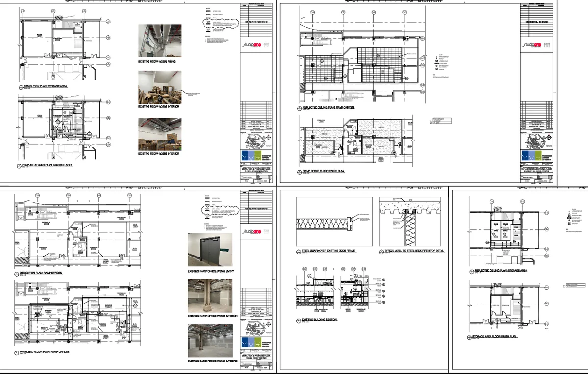Image resolution: width=588 pixels, height=374 pixels.
Task: Select the 'DEMOLITION PLAN: STORAGE AREA' title
Action: 45,85
